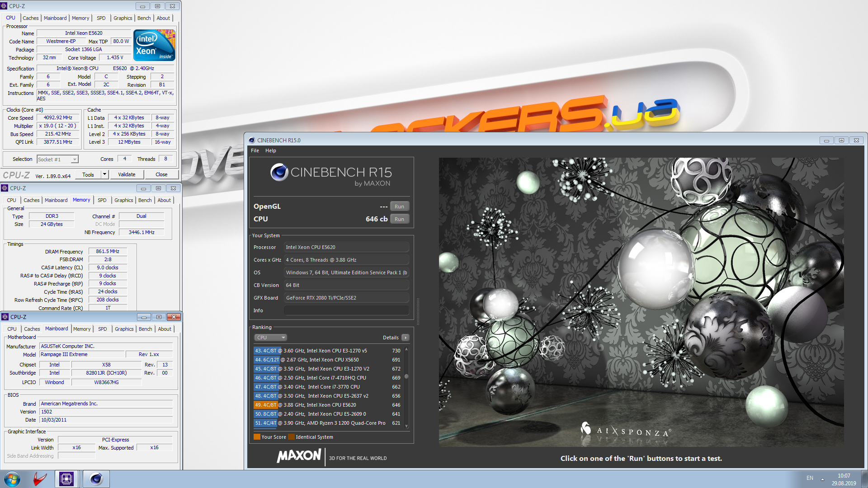Screen dimensions: 868x488
Task: Select ranking row 50 Xeon E5-2609 0
Action: (x=328, y=414)
